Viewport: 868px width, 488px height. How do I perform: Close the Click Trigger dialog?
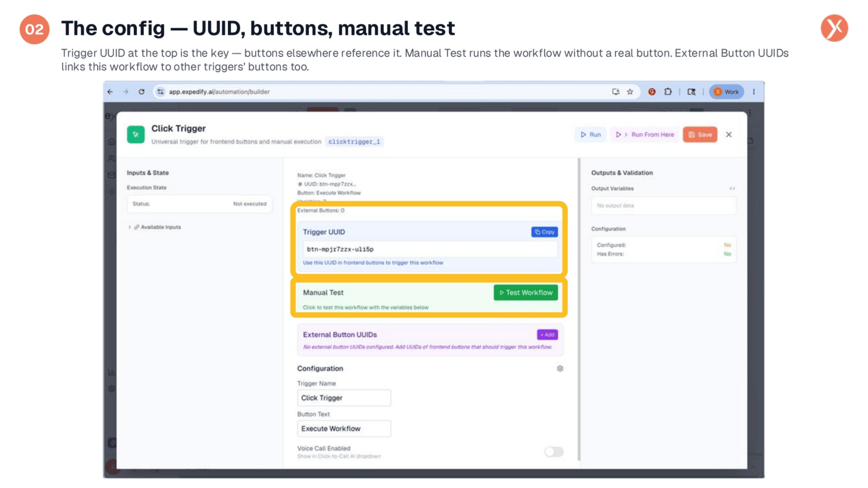coord(729,134)
